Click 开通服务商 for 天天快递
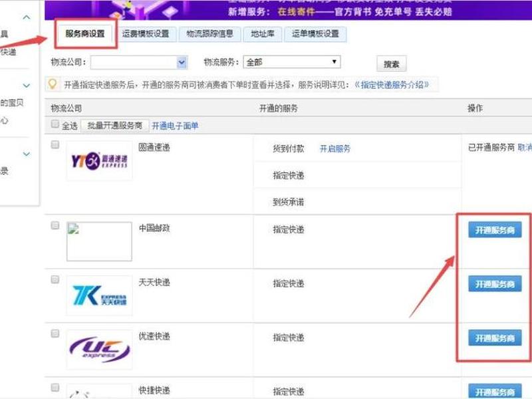The width and height of the screenshot is (532, 399). tap(495, 284)
